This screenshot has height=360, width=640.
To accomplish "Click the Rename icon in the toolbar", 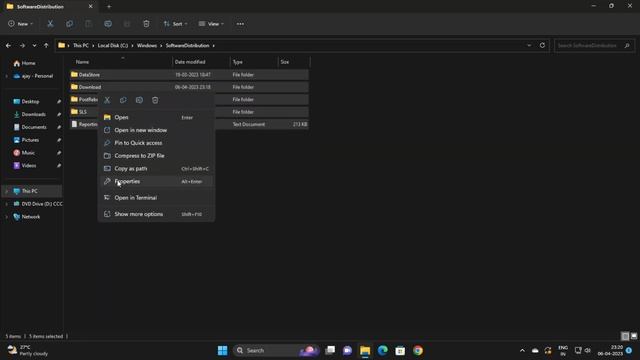I will coord(108,24).
